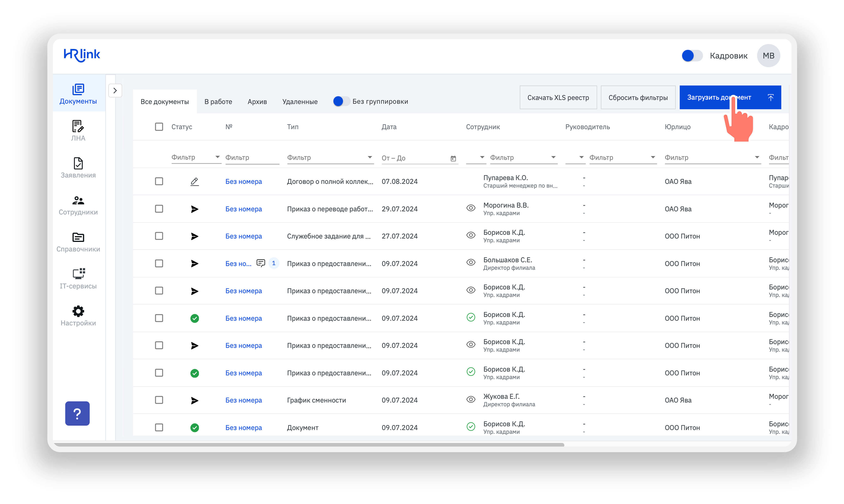Open Без номера link in График сменности row
The image size is (844, 504).
(243, 400)
